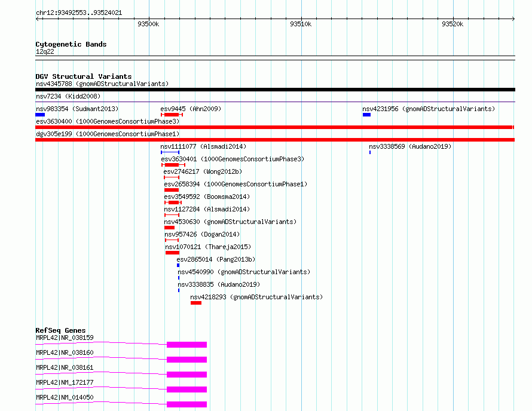
Task: Click the esv2658394 red variant bar
Action: [x=172, y=190]
